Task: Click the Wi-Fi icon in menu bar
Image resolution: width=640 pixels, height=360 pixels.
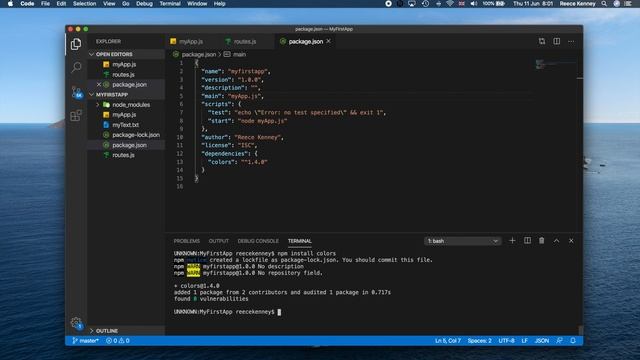Action: click(x=450, y=4)
